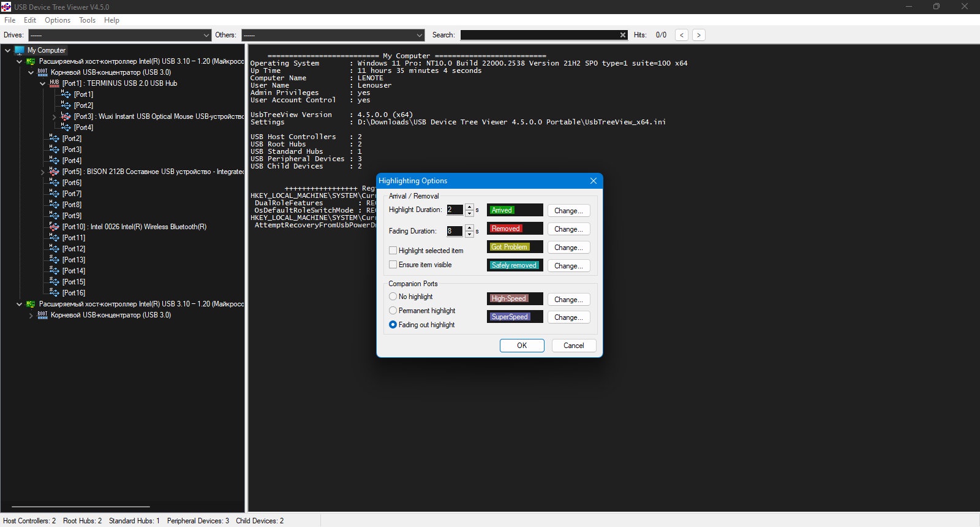The height and width of the screenshot is (527, 980).
Task: Open the Tools menu
Action: click(88, 20)
